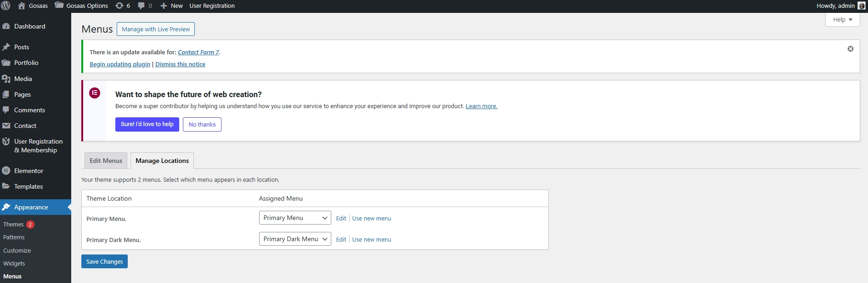
Task: Click the Elementor logo in the notice
Action: point(95,93)
